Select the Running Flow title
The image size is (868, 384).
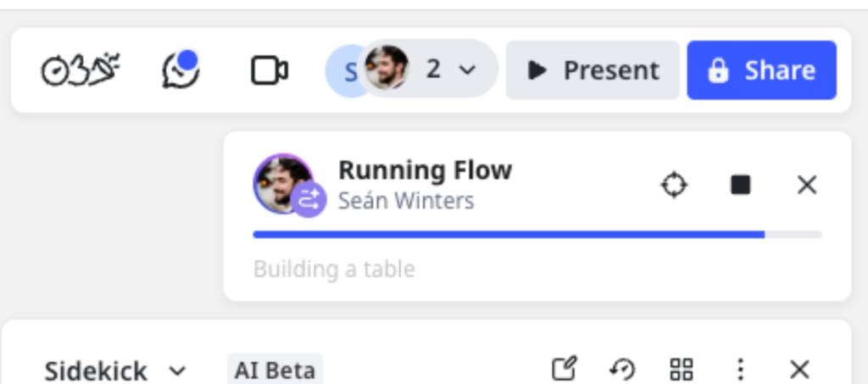(425, 170)
